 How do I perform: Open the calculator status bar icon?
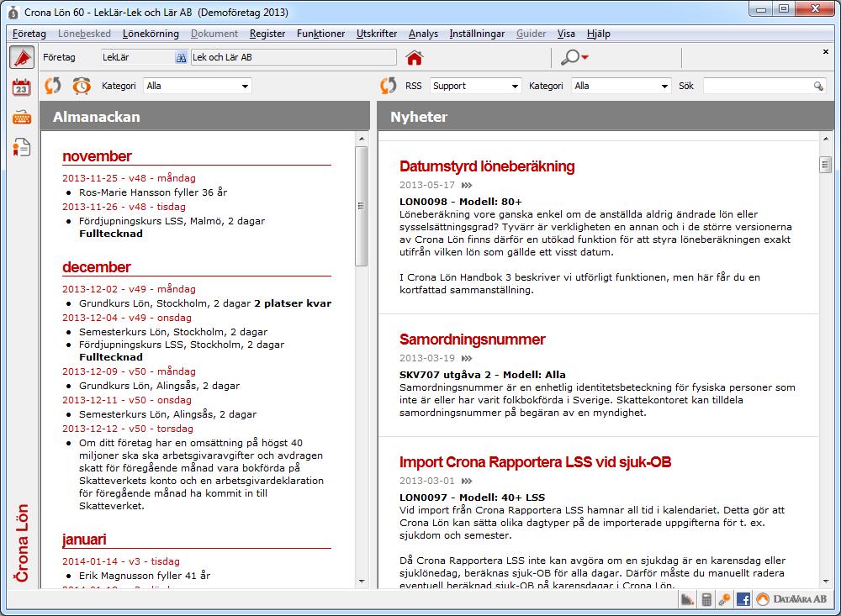click(x=706, y=599)
